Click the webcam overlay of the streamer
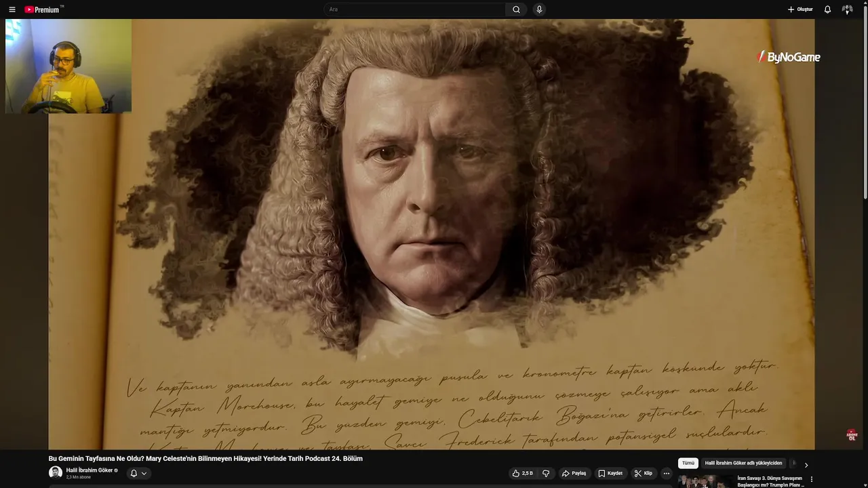The image size is (868, 488). click(x=68, y=66)
